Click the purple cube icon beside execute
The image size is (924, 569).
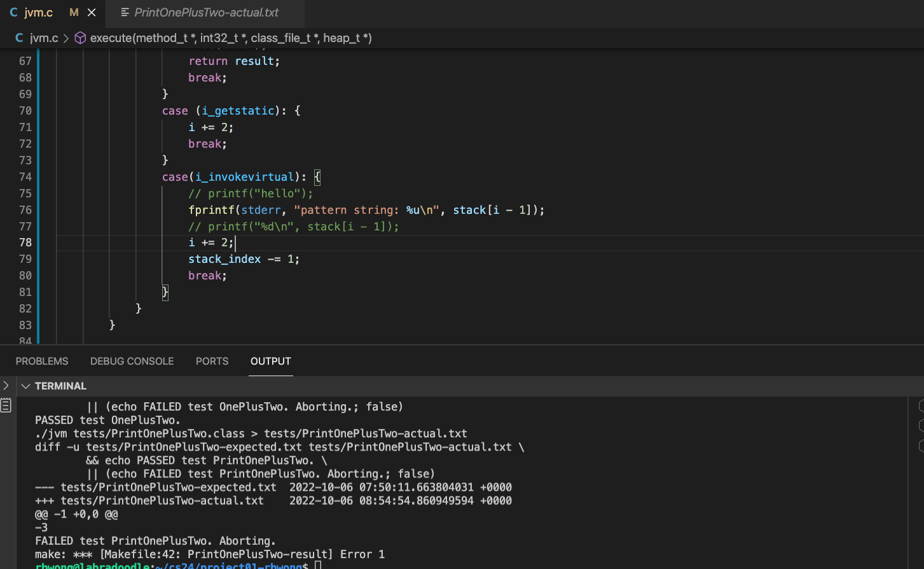click(80, 38)
